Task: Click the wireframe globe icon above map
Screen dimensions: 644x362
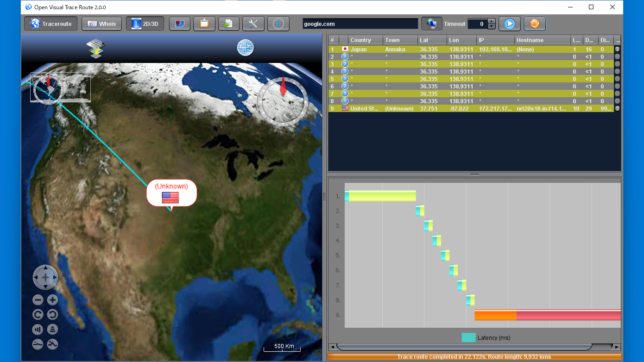Action: tap(246, 47)
